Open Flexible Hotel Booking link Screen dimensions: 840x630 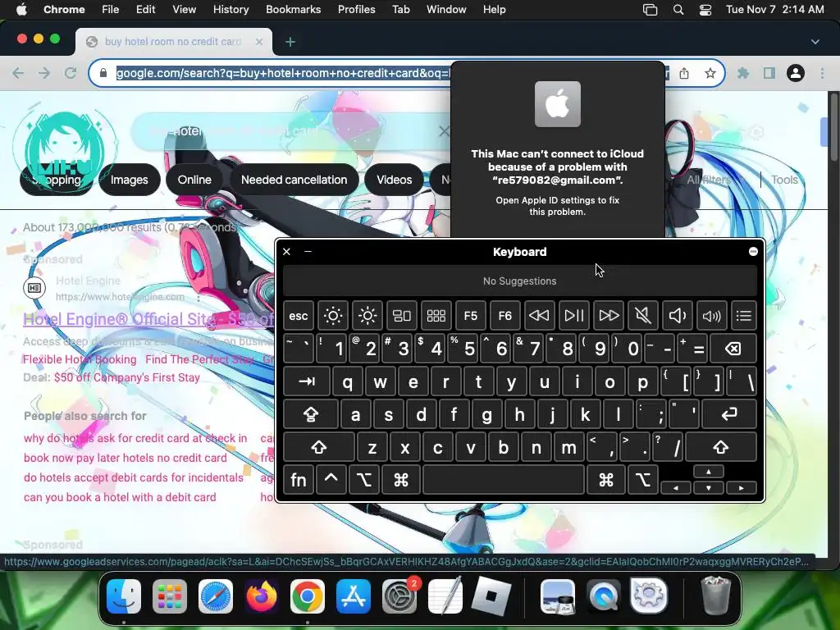80,359
